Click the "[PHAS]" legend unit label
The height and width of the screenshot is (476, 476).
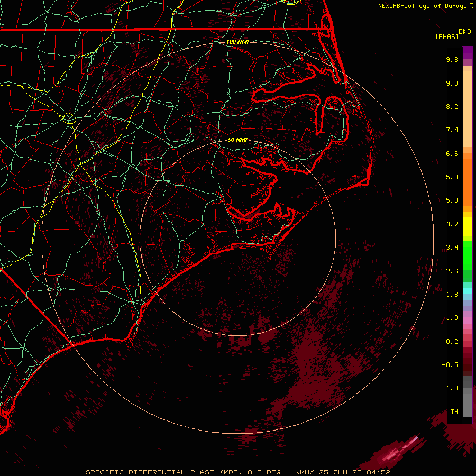click(x=447, y=36)
